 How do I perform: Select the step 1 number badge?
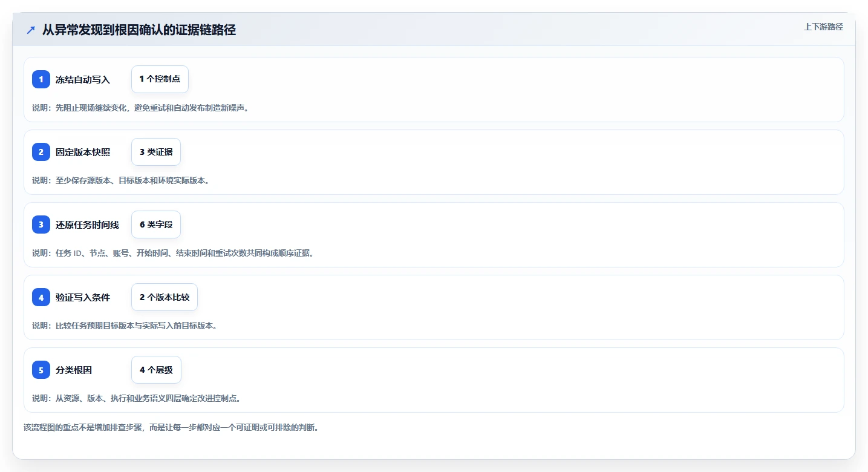click(x=41, y=79)
